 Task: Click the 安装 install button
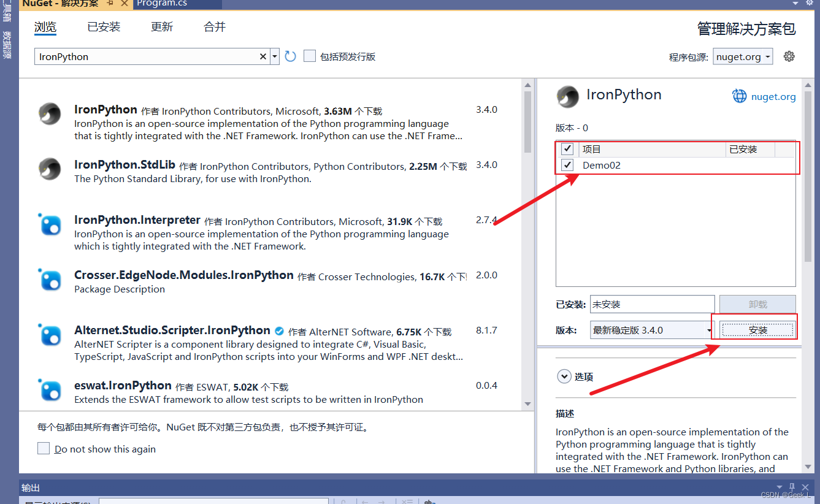coord(757,329)
